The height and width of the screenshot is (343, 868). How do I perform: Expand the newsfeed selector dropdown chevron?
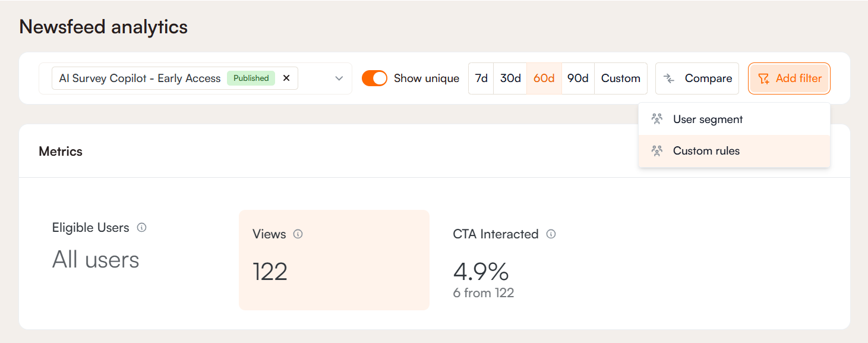(x=339, y=78)
